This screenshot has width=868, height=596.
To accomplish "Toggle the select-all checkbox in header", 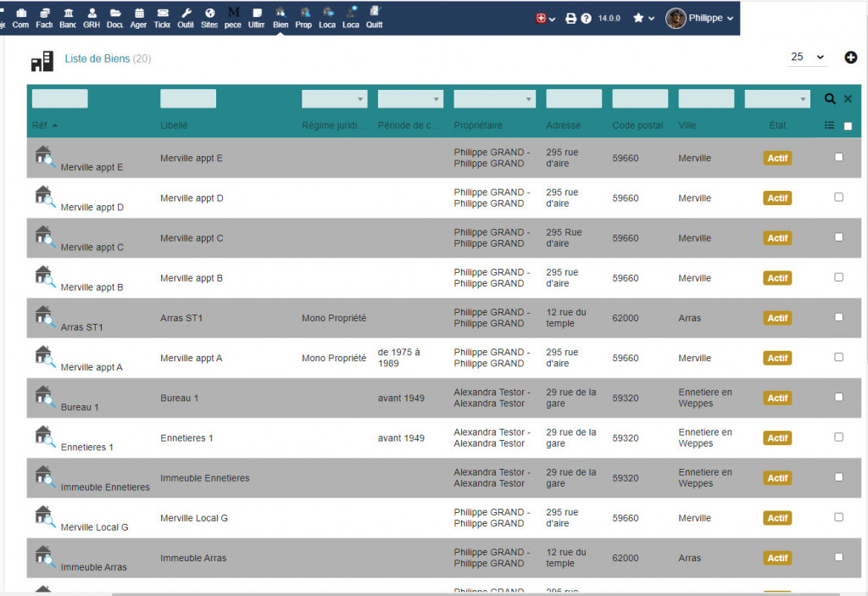I will coord(848,126).
